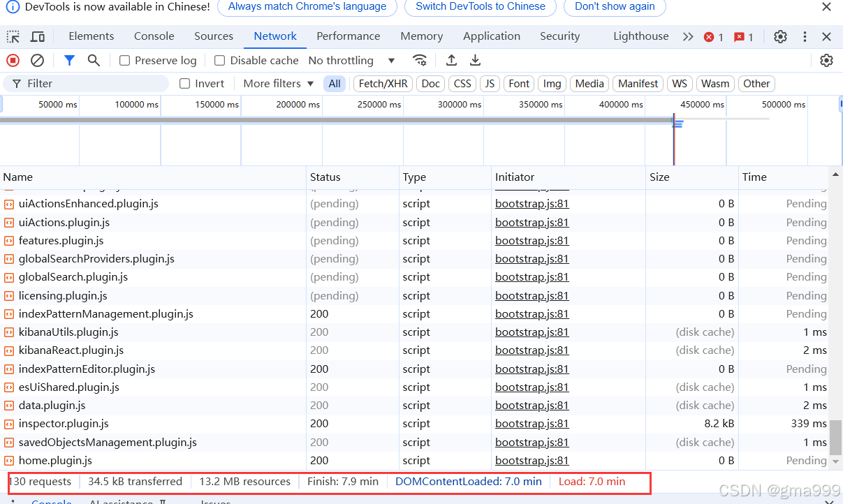Click the blue load marker in timeline
The image size is (843, 504).
(673, 140)
